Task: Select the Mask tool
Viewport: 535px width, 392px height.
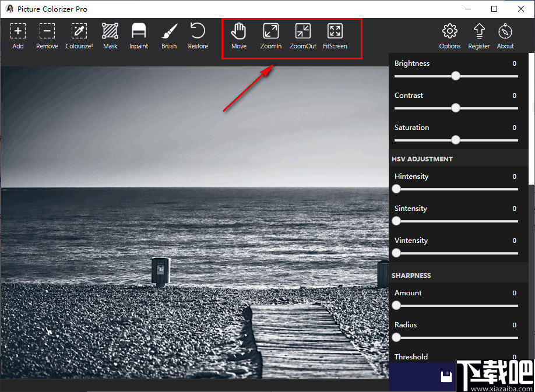Action: coord(110,35)
